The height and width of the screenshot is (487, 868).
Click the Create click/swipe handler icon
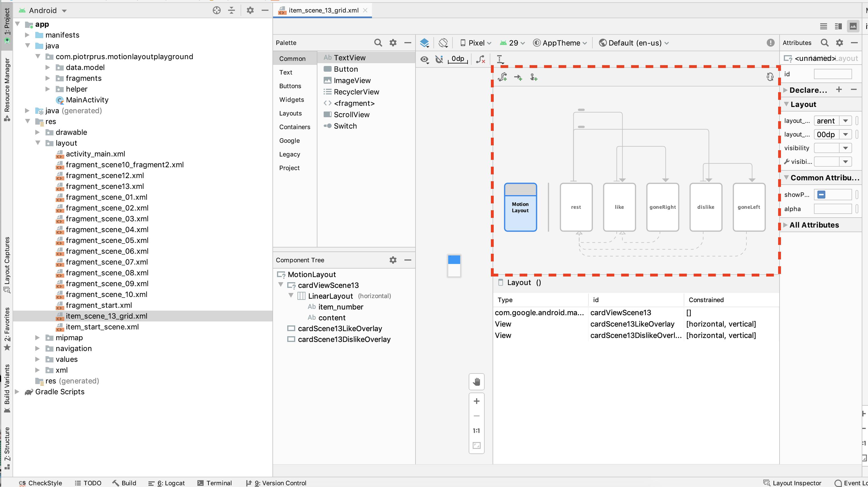pyautogui.click(x=534, y=77)
